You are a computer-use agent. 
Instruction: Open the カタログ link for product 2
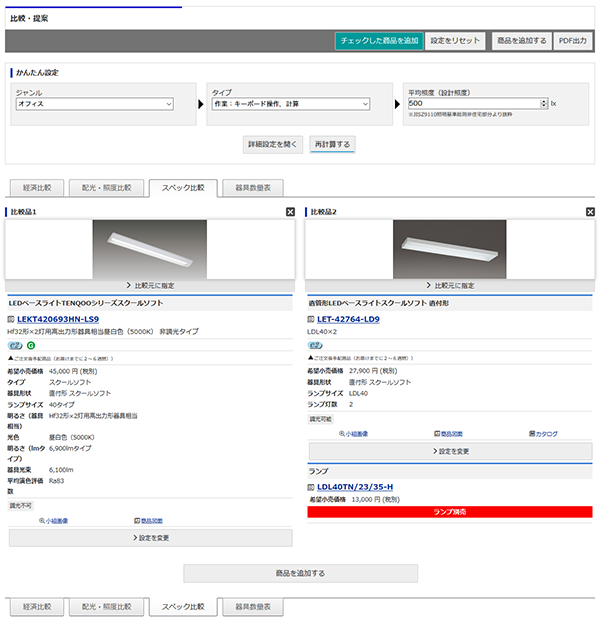point(544,434)
